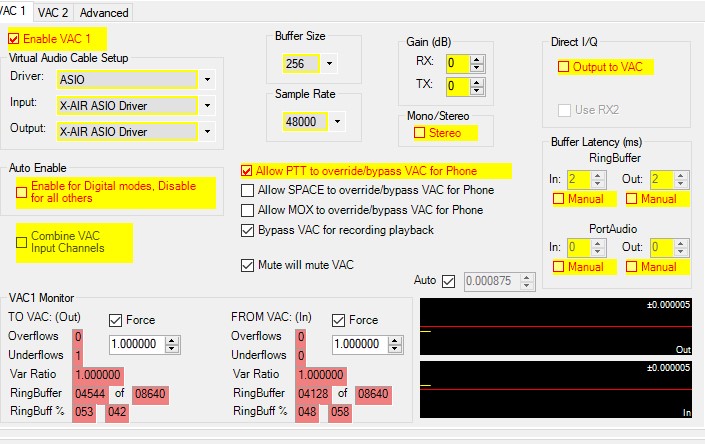
Task: Expand the Buffer Size dropdown
Action: [x=329, y=64]
